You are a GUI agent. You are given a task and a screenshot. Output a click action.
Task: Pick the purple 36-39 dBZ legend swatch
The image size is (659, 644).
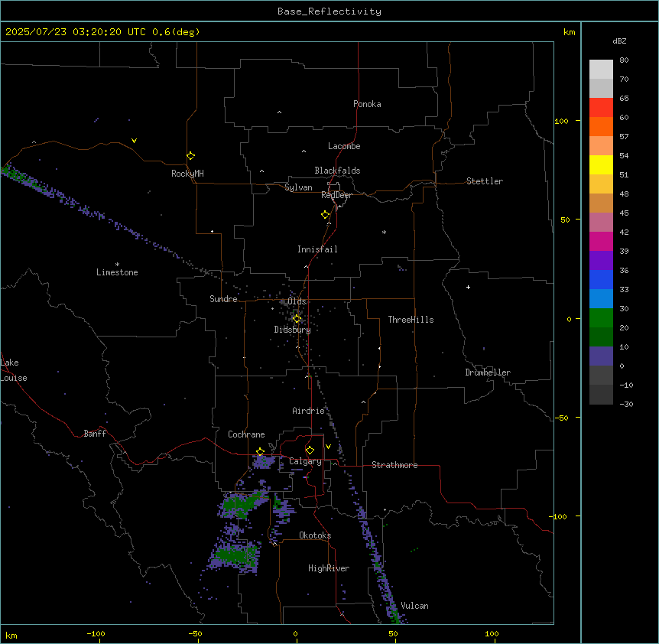601,260
